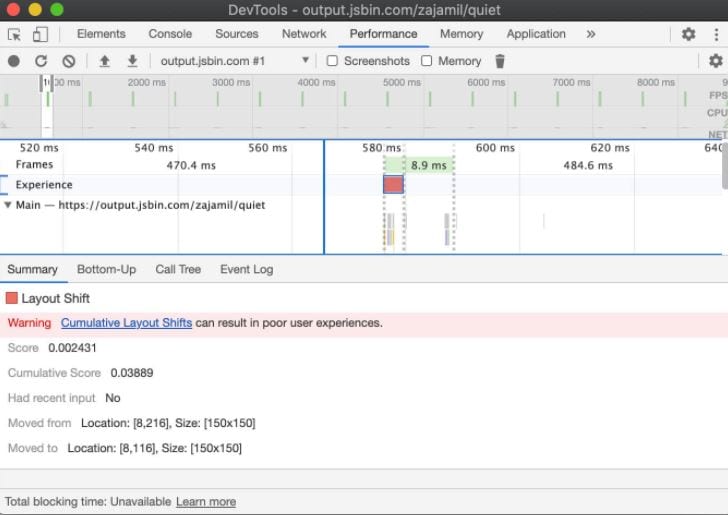Enable the Screenshots checkbox

point(332,61)
